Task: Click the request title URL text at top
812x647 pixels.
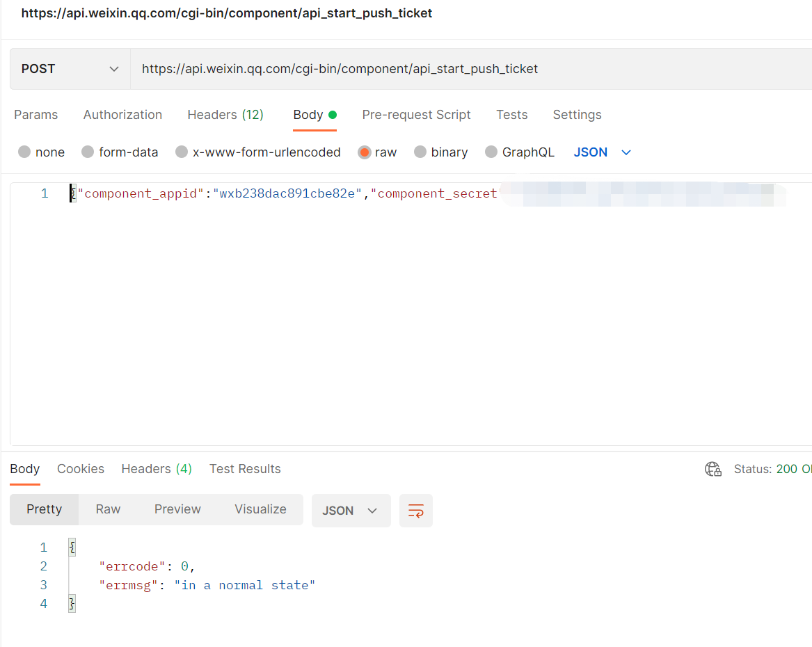Action: [x=226, y=13]
